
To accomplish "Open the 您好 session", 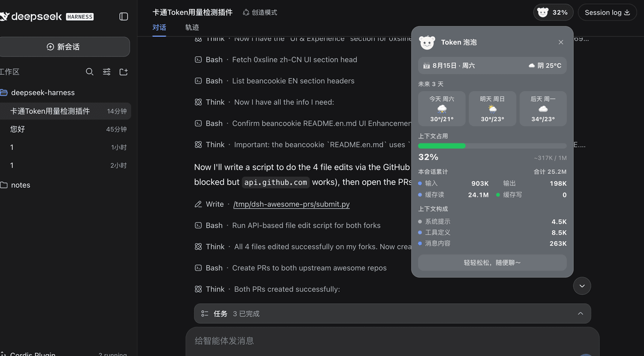I will point(65,129).
